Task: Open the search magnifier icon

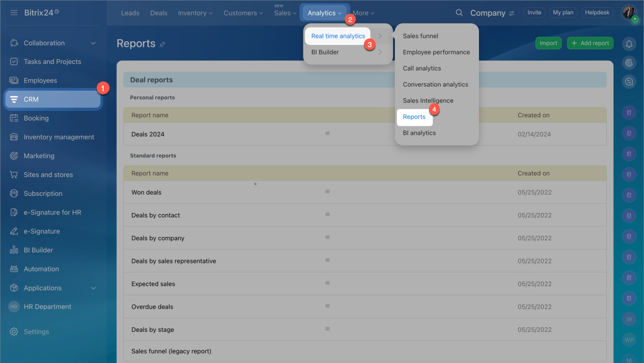Action: pos(459,13)
